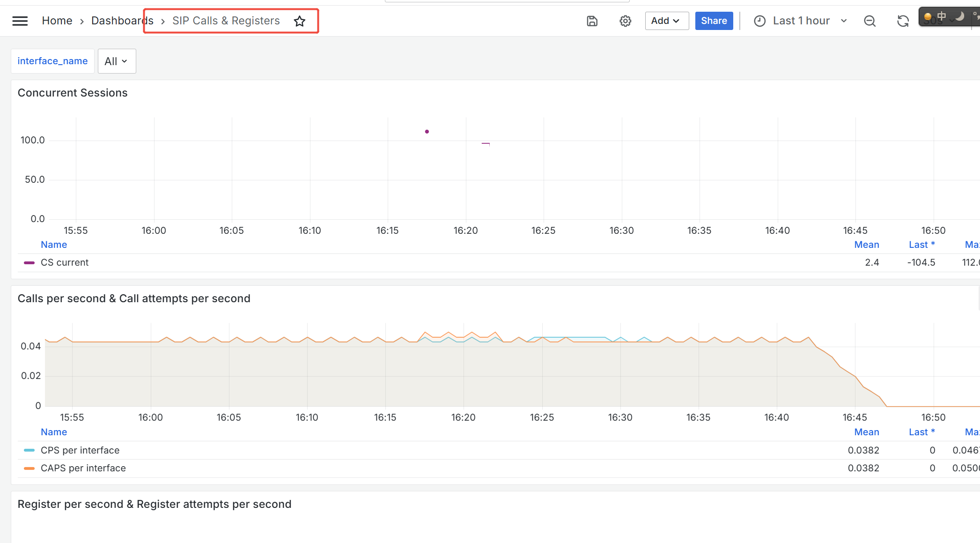Open the Last 1 hour time range
Image resolution: width=980 pixels, height=543 pixels.
[801, 21]
